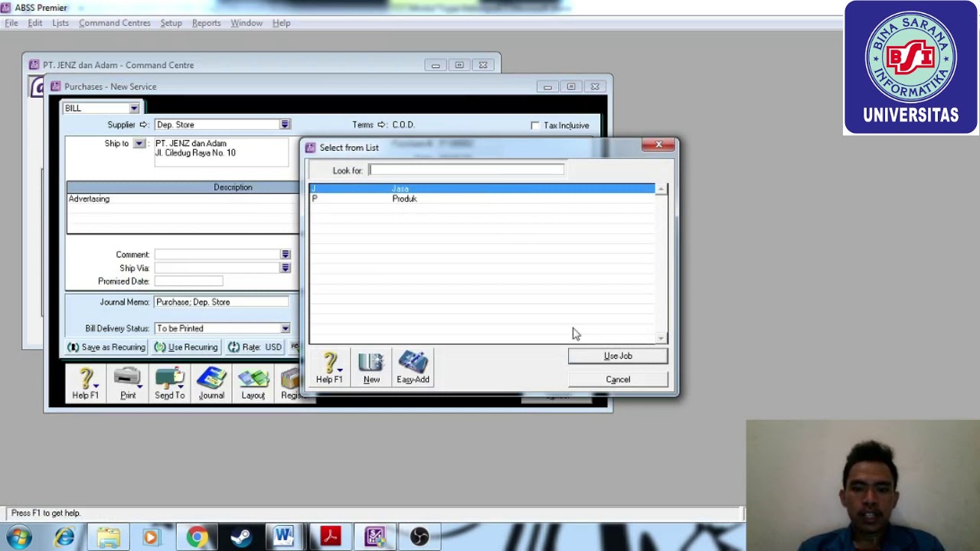
Task: Click the Advertasing description cell
Action: coord(182,199)
